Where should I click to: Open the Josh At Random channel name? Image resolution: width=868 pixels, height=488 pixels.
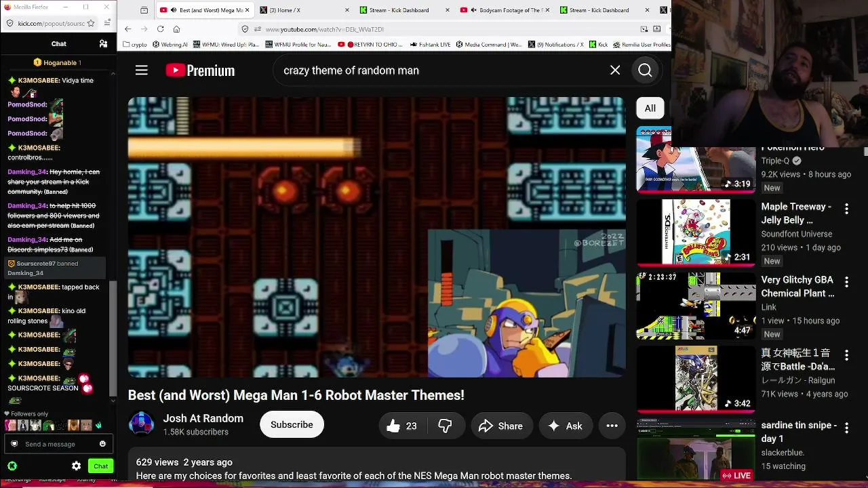(x=203, y=419)
